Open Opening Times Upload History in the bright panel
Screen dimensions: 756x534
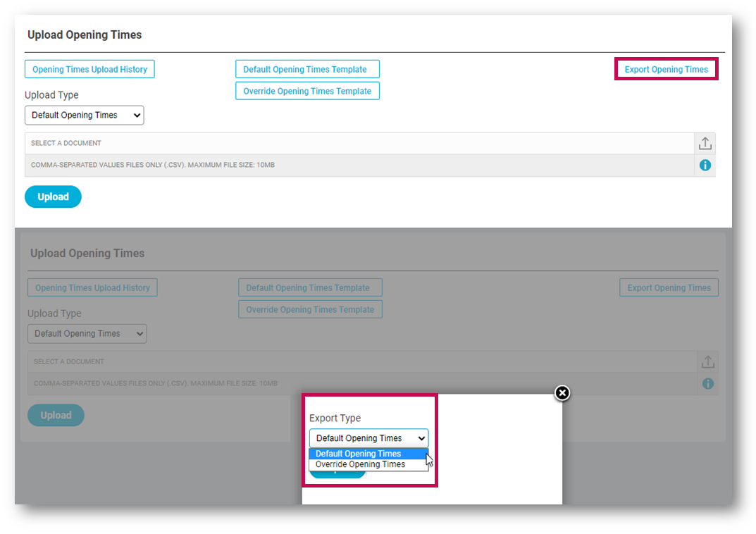coord(89,69)
